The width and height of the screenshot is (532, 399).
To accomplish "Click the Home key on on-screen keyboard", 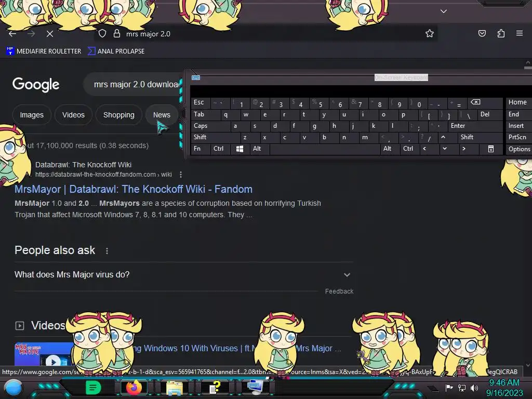I will [519, 102].
